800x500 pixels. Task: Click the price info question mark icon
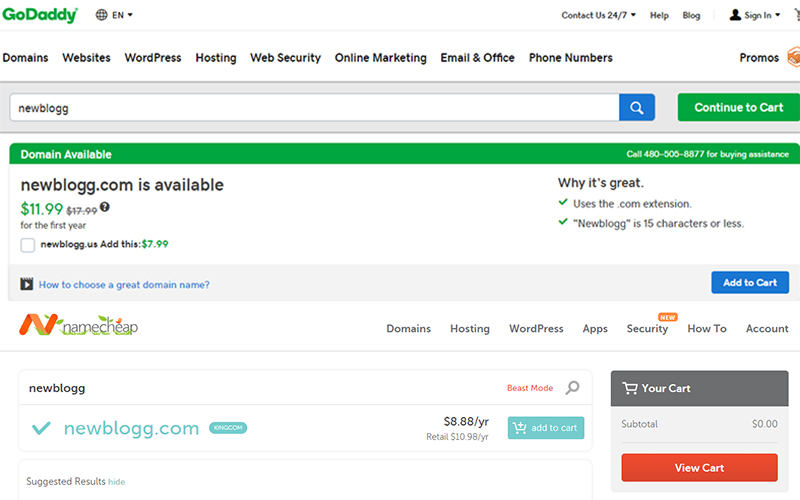point(105,207)
